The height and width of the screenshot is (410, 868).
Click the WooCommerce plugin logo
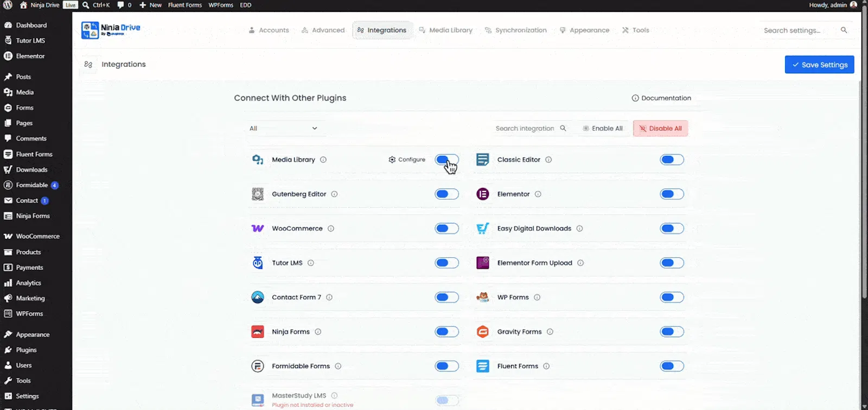[x=258, y=229]
